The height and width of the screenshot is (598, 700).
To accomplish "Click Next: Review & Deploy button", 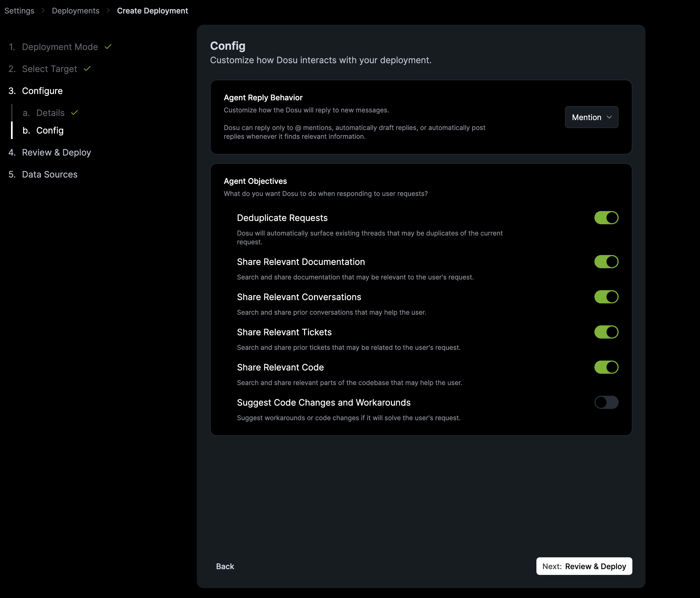I will coord(584,566).
